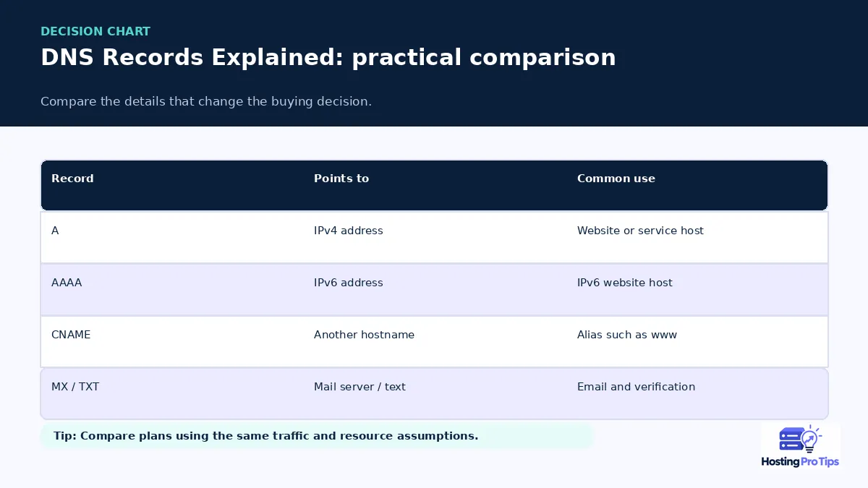This screenshot has height=488, width=868.
Task: Select the 'A' record cell
Action: coord(55,231)
